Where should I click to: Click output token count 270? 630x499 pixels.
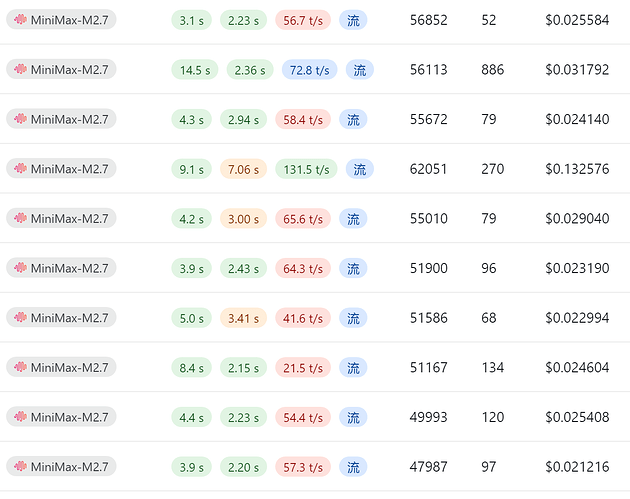493,169
